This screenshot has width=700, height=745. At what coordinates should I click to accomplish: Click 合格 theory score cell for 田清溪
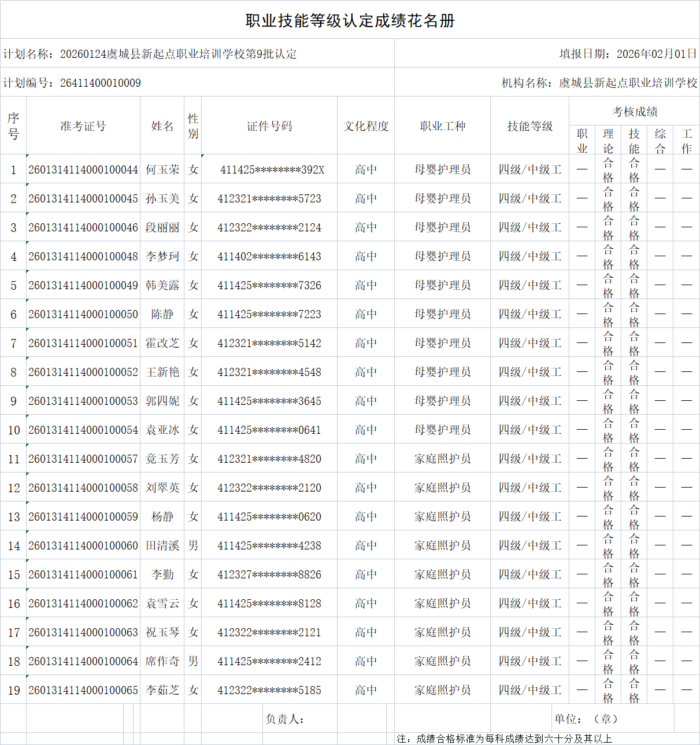(x=608, y=545)
